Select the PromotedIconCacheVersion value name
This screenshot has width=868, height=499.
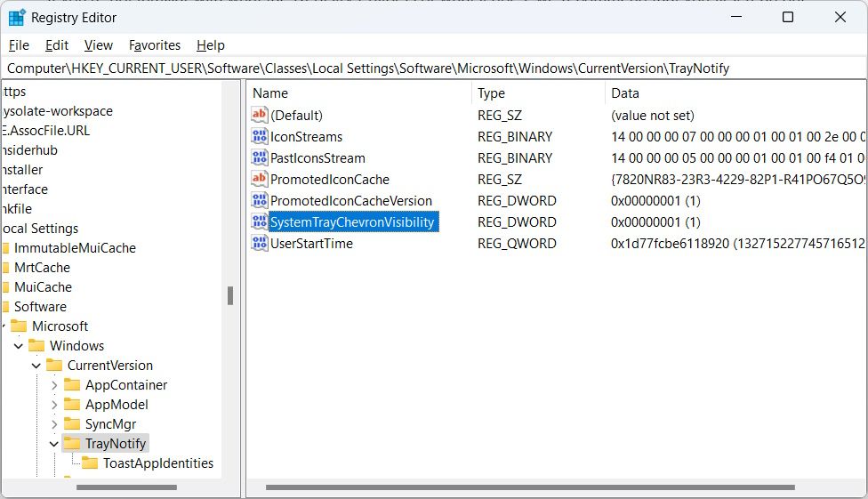(351, 200)
